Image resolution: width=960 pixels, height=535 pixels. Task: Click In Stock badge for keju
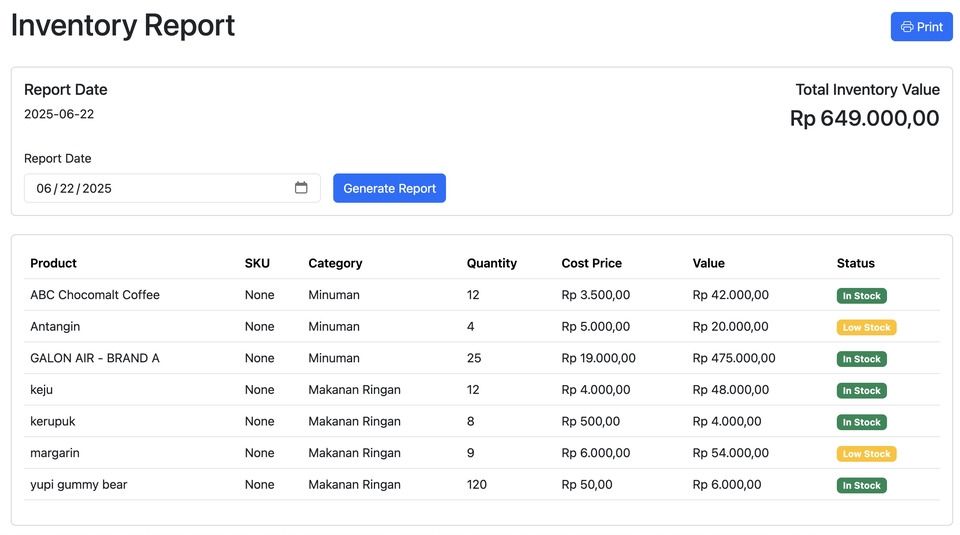[861, 391]
